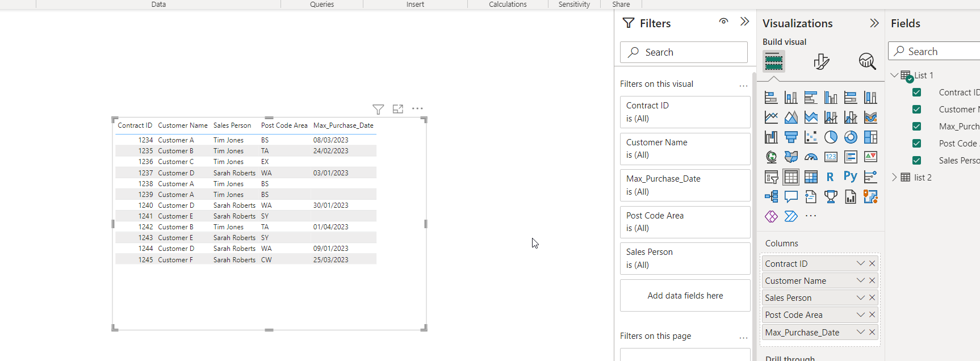980x361 pixels.
Task: Collapse the Visualizations pane with double chevron
Action: tap(874, 23)
